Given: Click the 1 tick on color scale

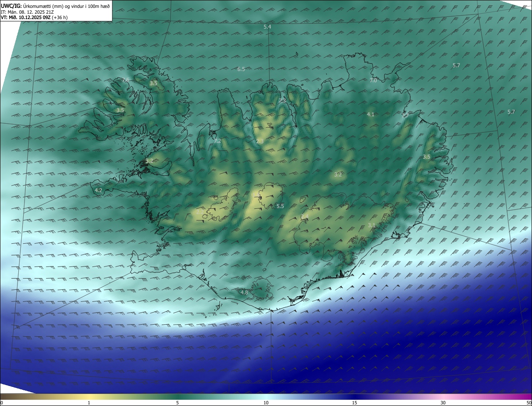Looking at the screenshot, I should tap(89, 403).
